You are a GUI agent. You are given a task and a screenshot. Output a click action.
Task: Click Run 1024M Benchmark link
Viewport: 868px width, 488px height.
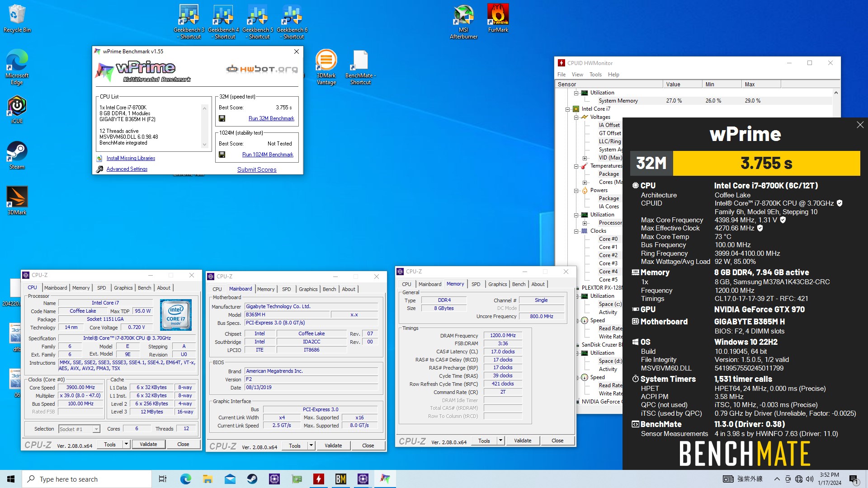[268, 155]
